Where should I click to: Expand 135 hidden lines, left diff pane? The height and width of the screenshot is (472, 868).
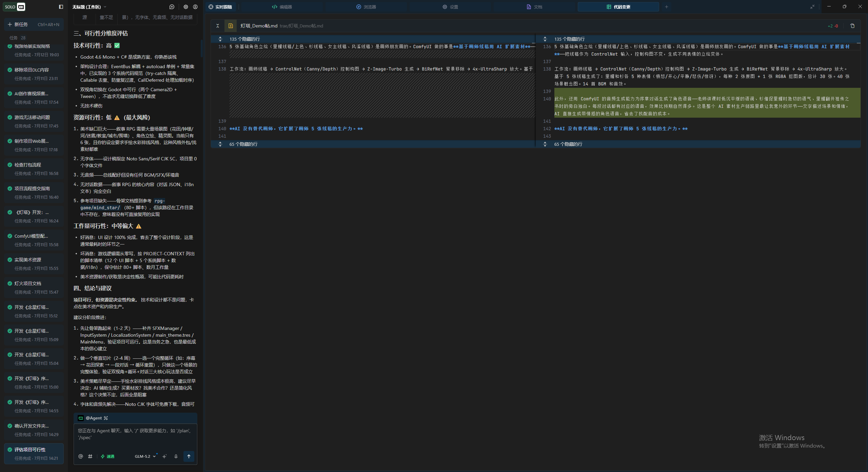(x=220, y=39)
